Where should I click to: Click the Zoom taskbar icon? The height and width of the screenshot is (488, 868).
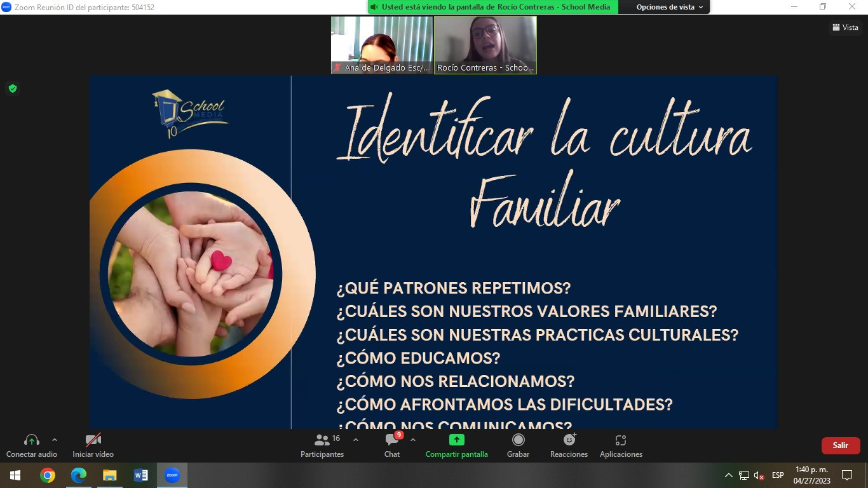coord(172,475)
